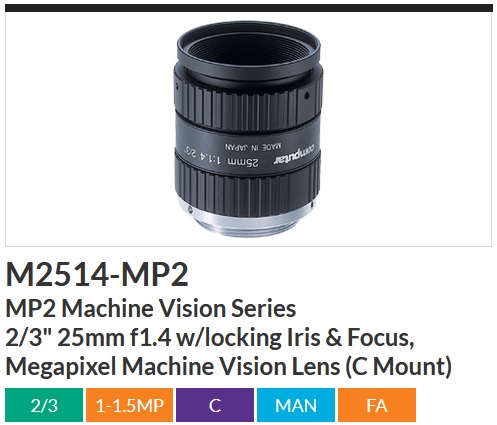The height and width of the screenshot is (425, 497).
Task: Click the upper ribbed focus ring
Action: pos(248,100)
